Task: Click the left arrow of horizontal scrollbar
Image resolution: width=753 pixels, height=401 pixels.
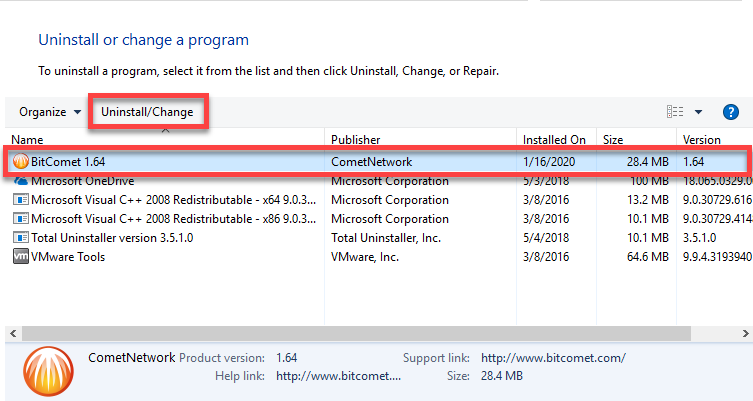Action: coord(13,333)
